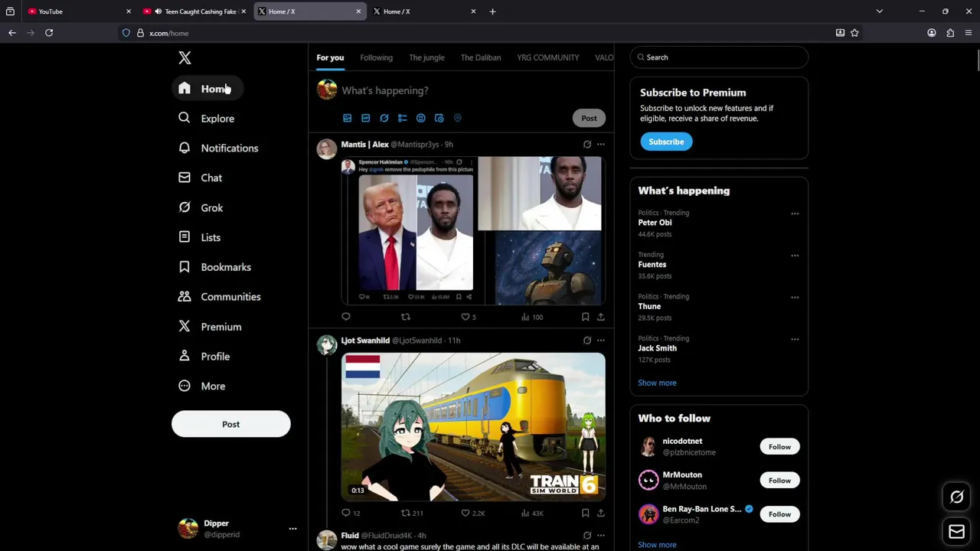Image resolution: width=980 pixels, height=551 pixels.
Task: Add a GIF in the composer
Action: [365, 118]
